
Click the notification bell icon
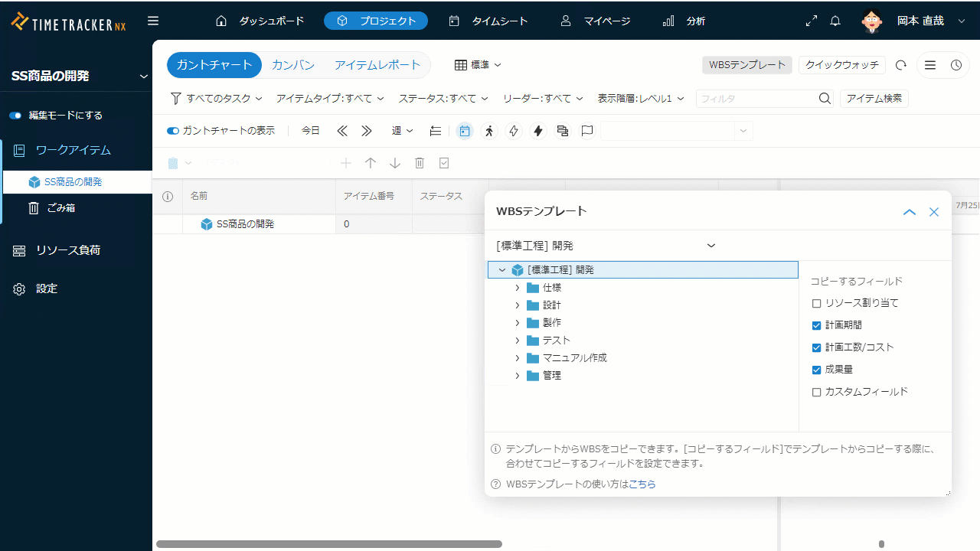[835, 21]
